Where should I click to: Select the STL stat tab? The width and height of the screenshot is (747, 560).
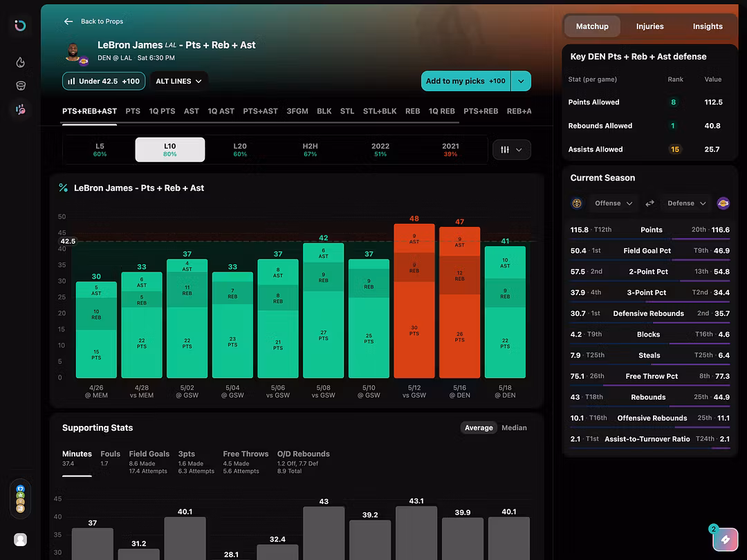click(x=347, y=111)
